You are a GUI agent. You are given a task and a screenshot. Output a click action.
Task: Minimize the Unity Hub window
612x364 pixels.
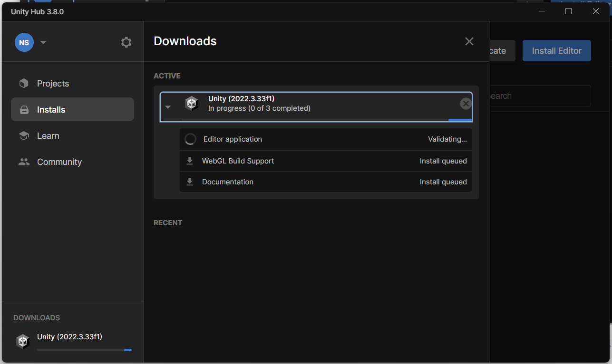point(541,11)
